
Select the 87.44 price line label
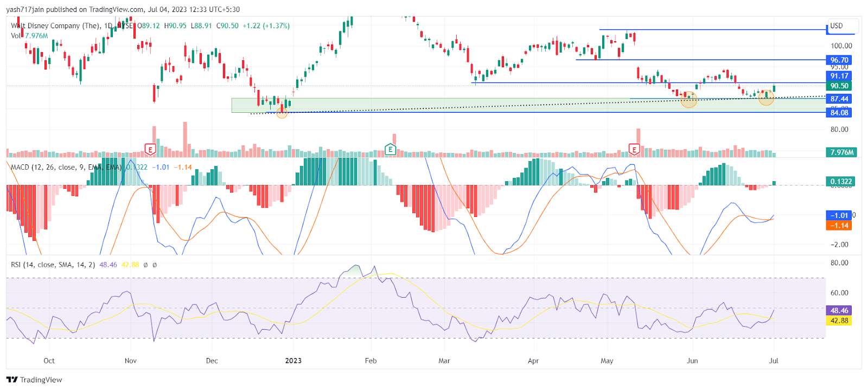click(x=839, y=99)
